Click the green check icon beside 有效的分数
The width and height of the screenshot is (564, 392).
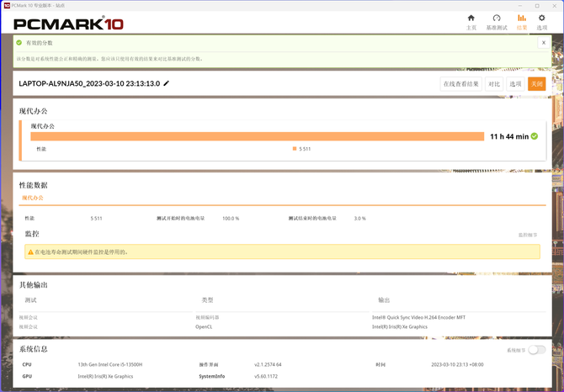pos(19,42)
